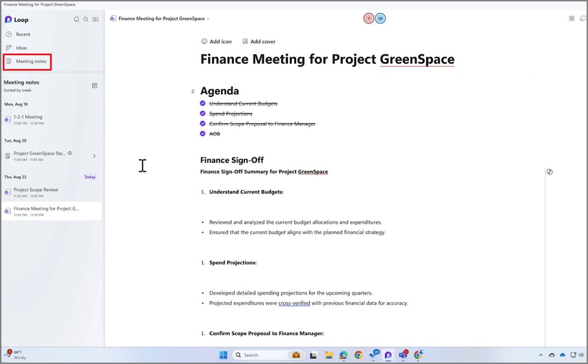Open the To Do checkmark app on taskbar
Screen dimensions: 588x364
pos(374,354)
